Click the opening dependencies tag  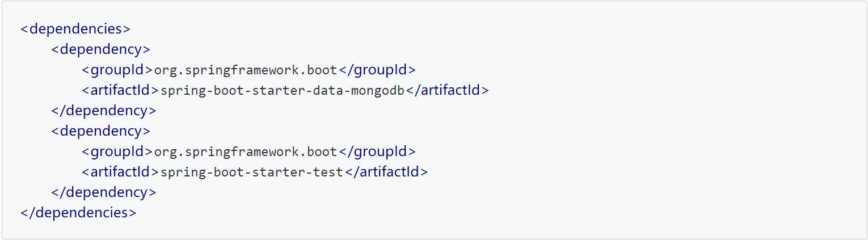coord(75,29)
